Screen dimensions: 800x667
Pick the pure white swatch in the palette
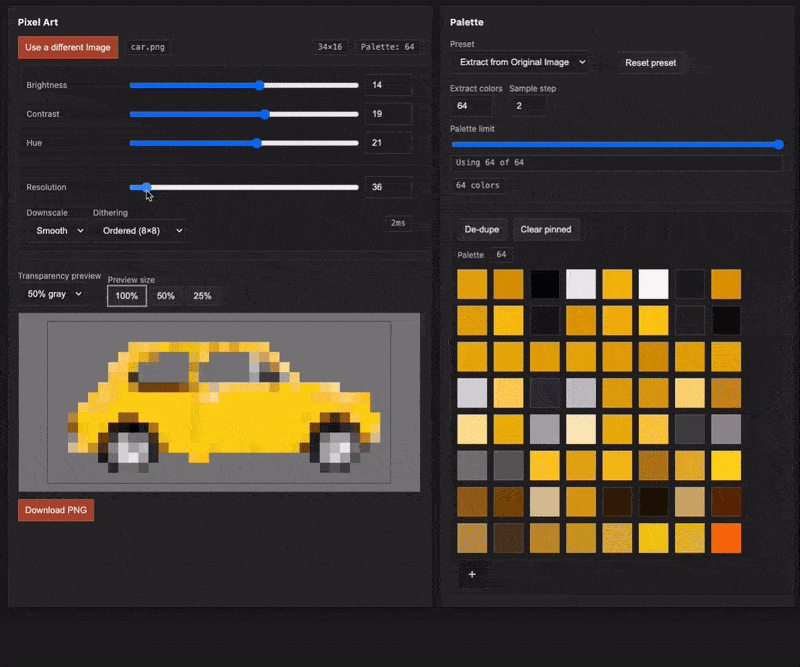(x=653, y=284)
